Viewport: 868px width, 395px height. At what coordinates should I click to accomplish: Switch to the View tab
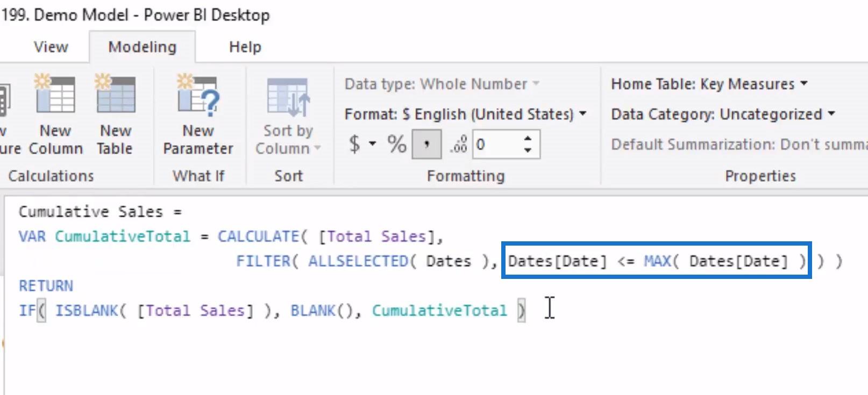coord(51,47)
